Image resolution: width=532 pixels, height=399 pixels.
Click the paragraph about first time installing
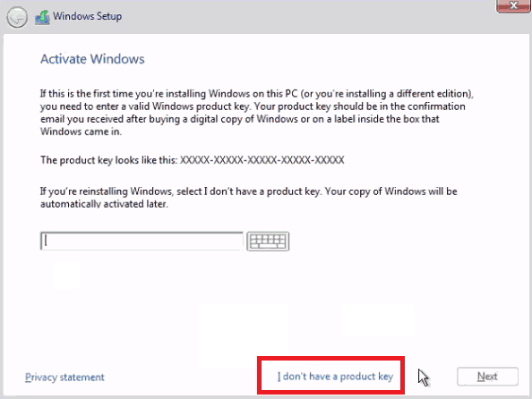point(257,113)
